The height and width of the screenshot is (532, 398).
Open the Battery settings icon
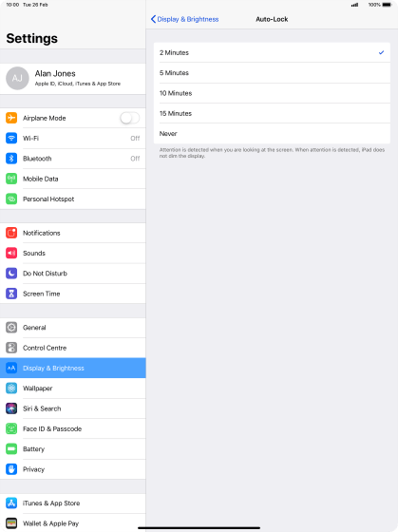[11, 449]
